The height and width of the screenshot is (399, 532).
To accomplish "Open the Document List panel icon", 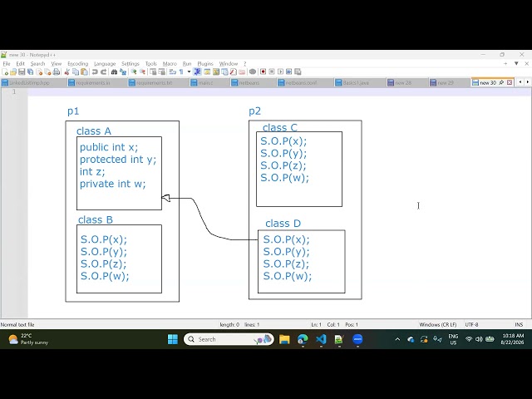I will coord(224,72).
